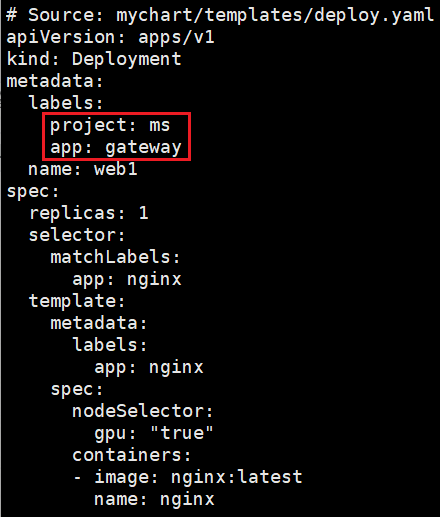The width and height of the screenshot is (440, 517).
Task: Select the word Deployment on the kind line
Action: tap(127, 59)
